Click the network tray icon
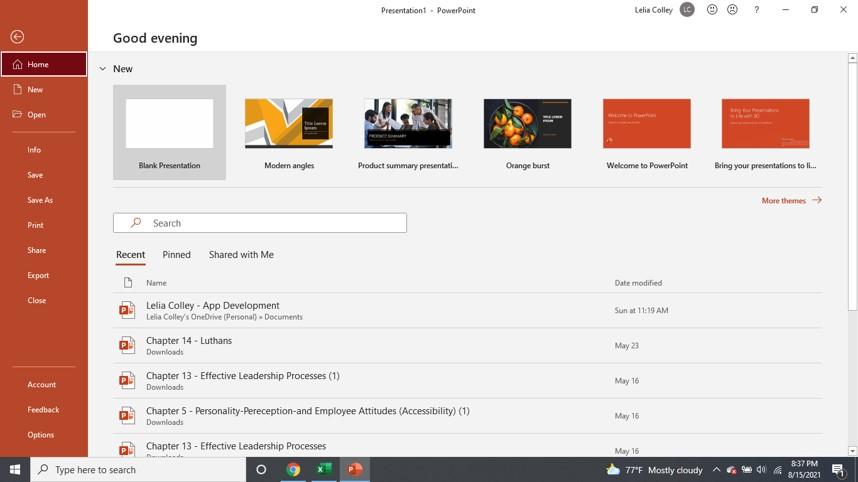This screenshot has height=482, width=858. click(777, 470)
